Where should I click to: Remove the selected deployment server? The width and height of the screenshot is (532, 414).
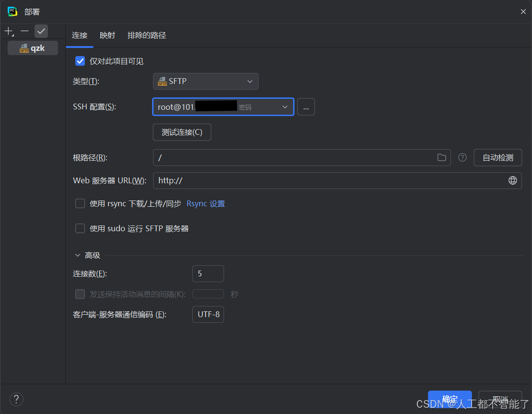pos(24,31)
